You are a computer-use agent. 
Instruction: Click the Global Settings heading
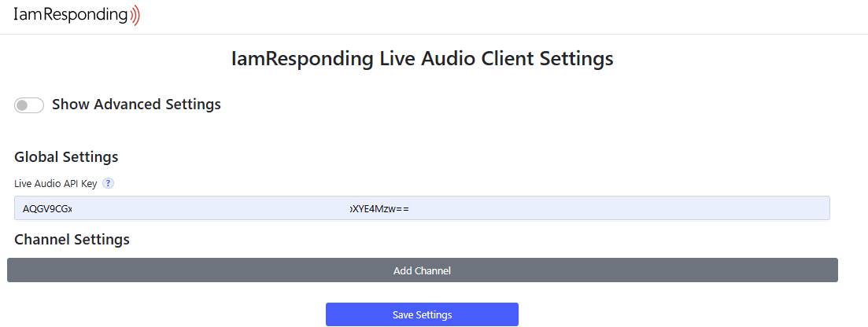tap(66, 157)
